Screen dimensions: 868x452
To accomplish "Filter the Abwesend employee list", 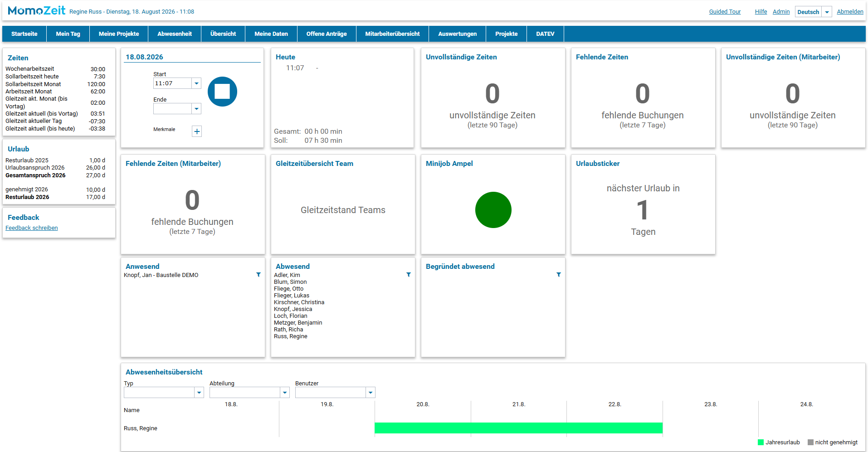I will [x=409, y=275].
